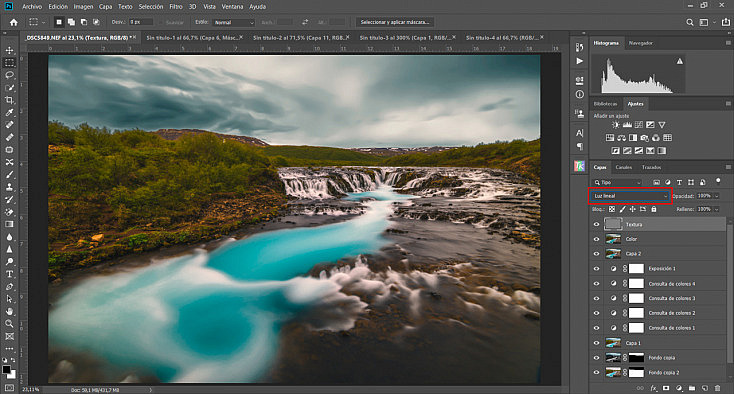
Task: Add a Curves adjustment
Action: [x=639, y=125]
